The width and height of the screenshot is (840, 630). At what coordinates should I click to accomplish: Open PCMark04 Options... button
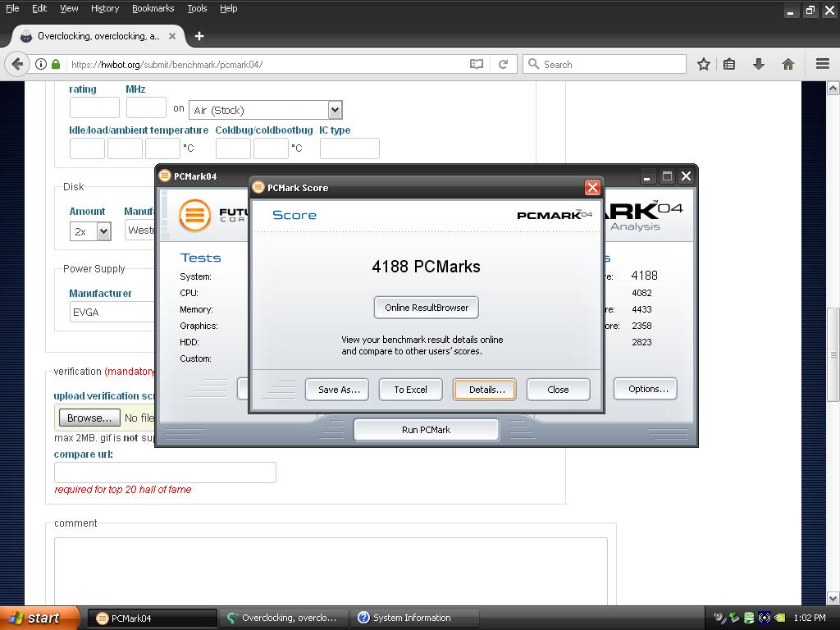coord(646,389)
